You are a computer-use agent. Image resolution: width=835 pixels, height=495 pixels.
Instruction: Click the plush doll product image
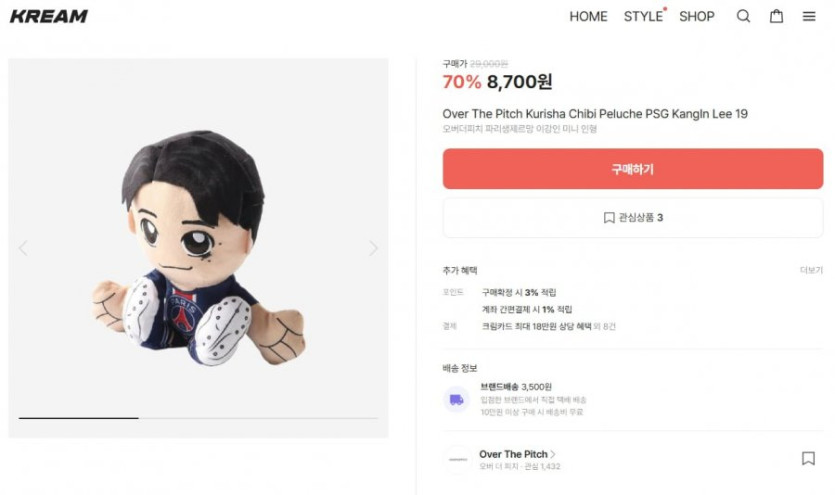tap(198, 248)
